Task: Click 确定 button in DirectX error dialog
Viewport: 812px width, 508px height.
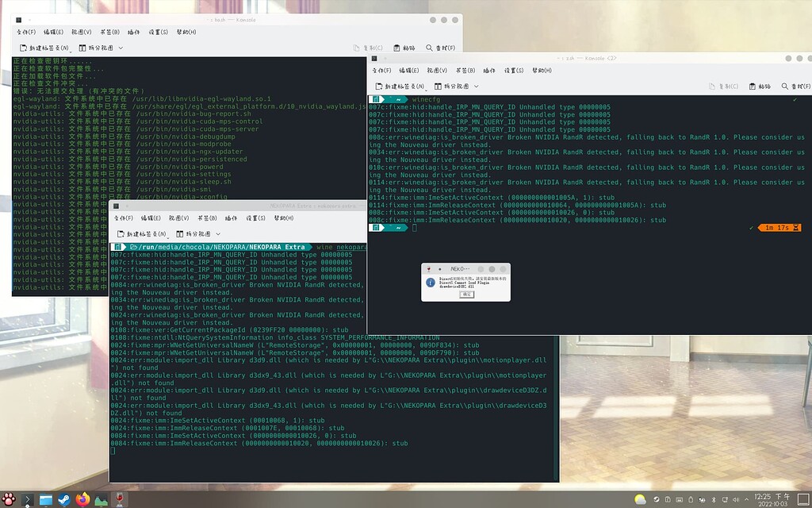Action: [x=466, y=294]
